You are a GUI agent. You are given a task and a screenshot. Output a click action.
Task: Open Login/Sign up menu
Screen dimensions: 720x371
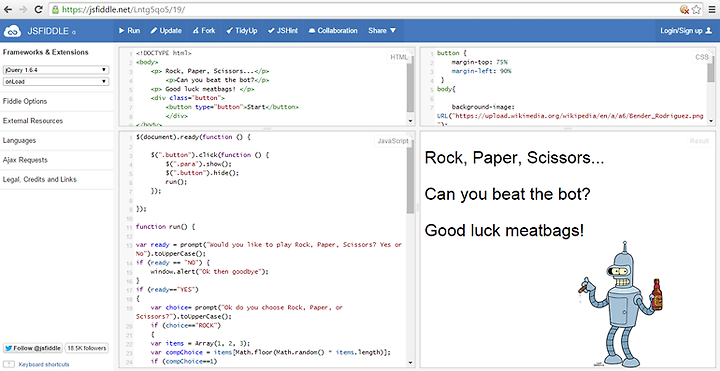click(686, 31)
